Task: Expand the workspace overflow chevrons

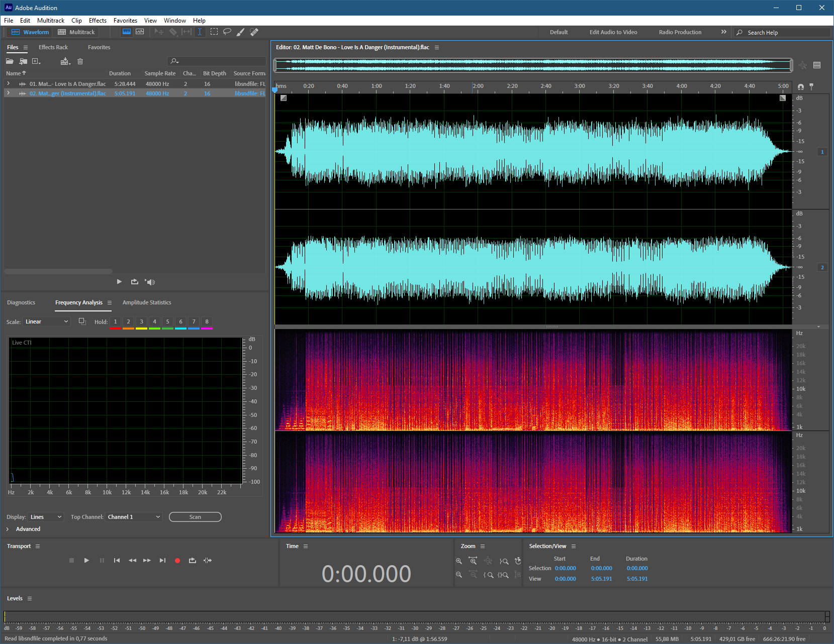Action: point(724,32)
